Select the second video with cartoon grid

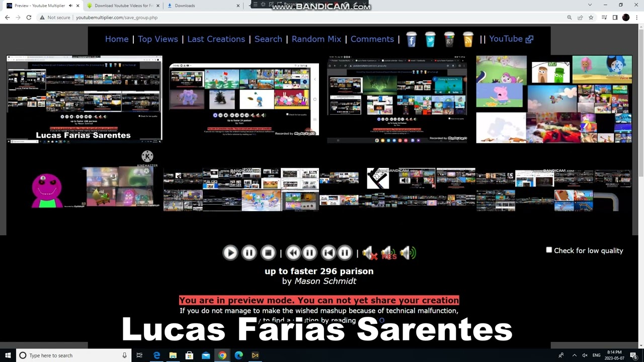click(x=244, y=100)
